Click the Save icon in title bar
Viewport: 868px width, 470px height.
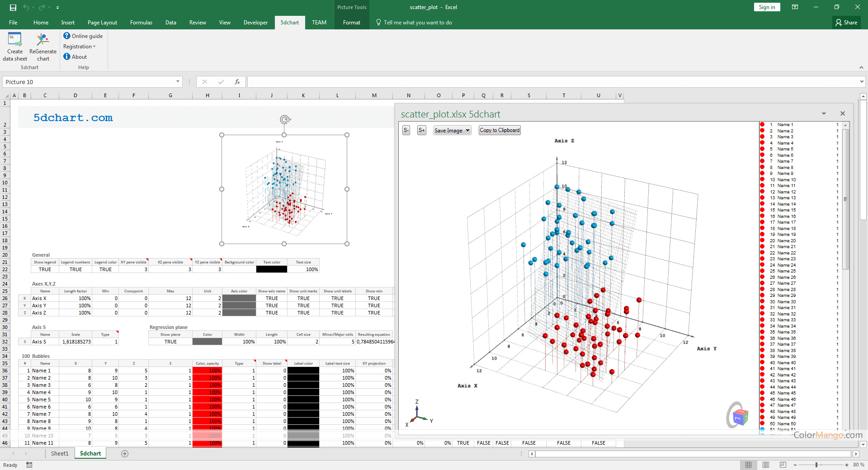[13, 7]
